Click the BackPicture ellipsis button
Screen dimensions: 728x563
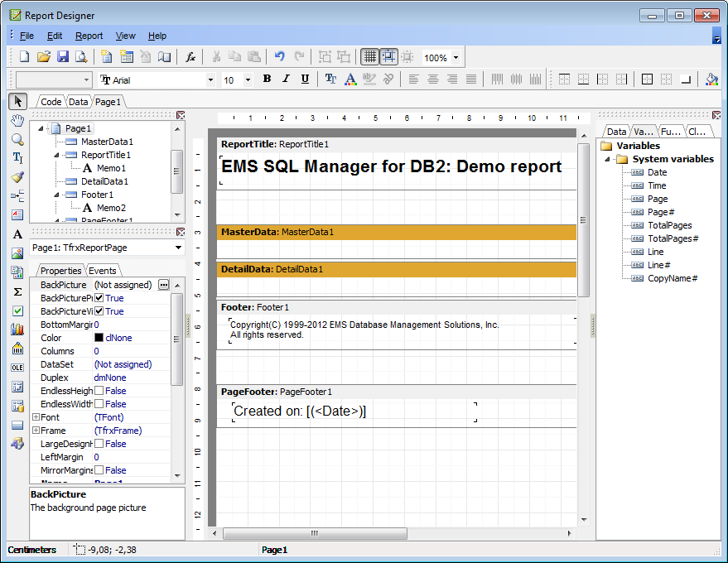163,285
